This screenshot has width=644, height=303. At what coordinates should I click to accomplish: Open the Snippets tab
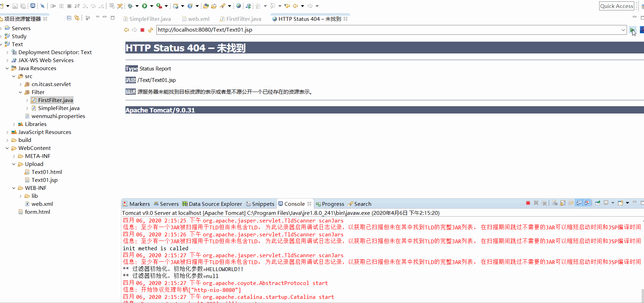[x=260, y=204]
